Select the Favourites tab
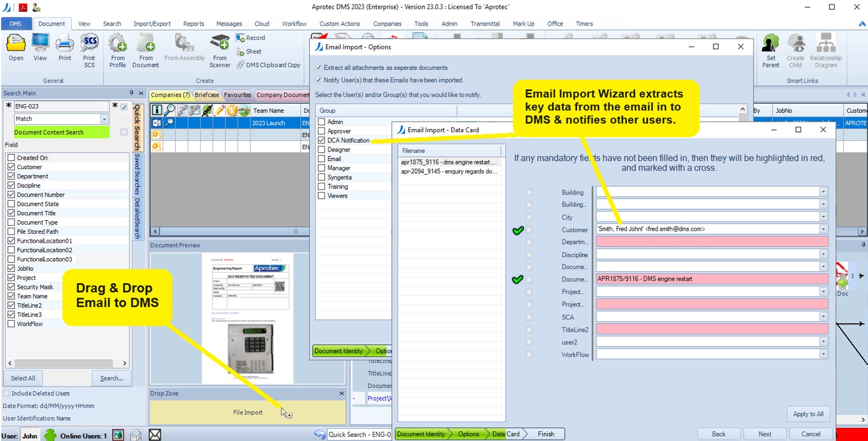Image resolution: width=868 pixels, height=441 pixels. (237, 95)
